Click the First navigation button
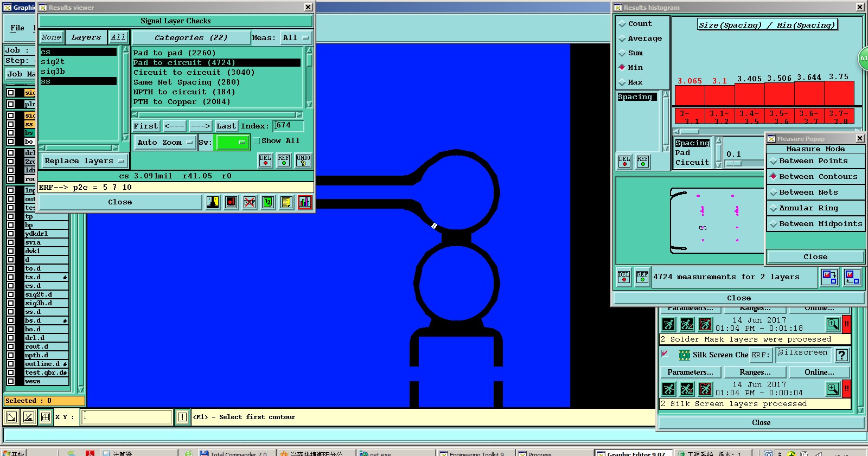The width and height of the screenshot is (868, 456). pyautogui.click(x=146, y=126)
